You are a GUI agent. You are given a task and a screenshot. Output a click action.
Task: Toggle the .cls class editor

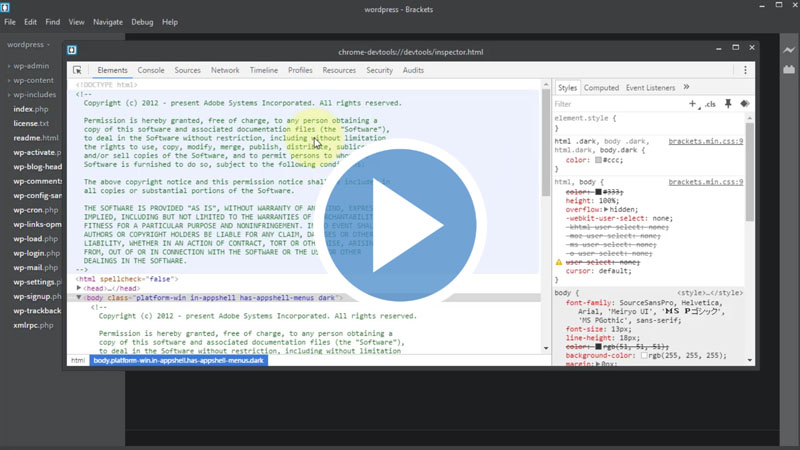coord(710,104)
